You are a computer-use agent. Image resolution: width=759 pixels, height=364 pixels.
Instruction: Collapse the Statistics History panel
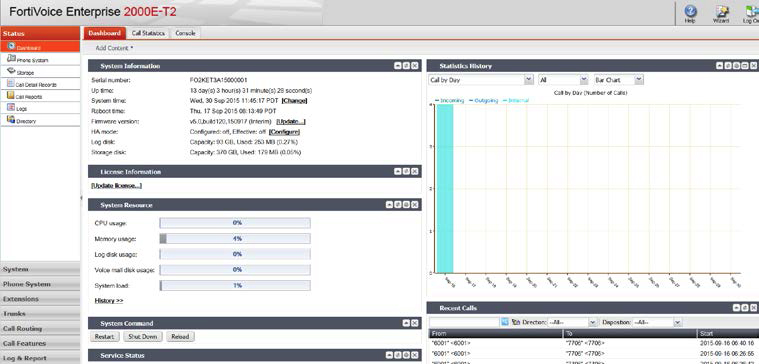coord(720,66)
